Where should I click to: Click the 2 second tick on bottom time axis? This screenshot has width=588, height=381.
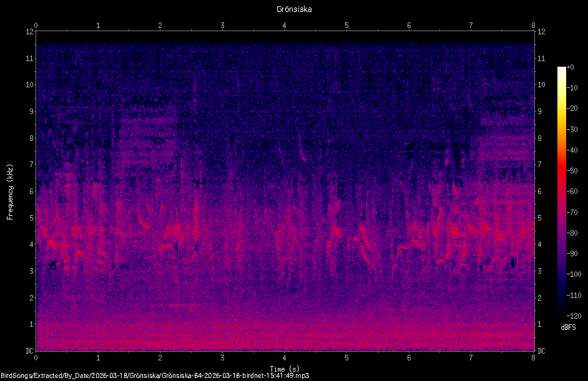(x=160, y=358)
